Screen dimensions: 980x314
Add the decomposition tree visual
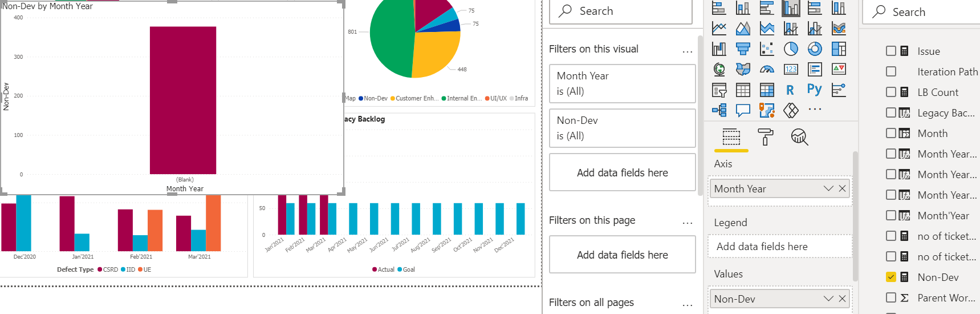point(719,110)
